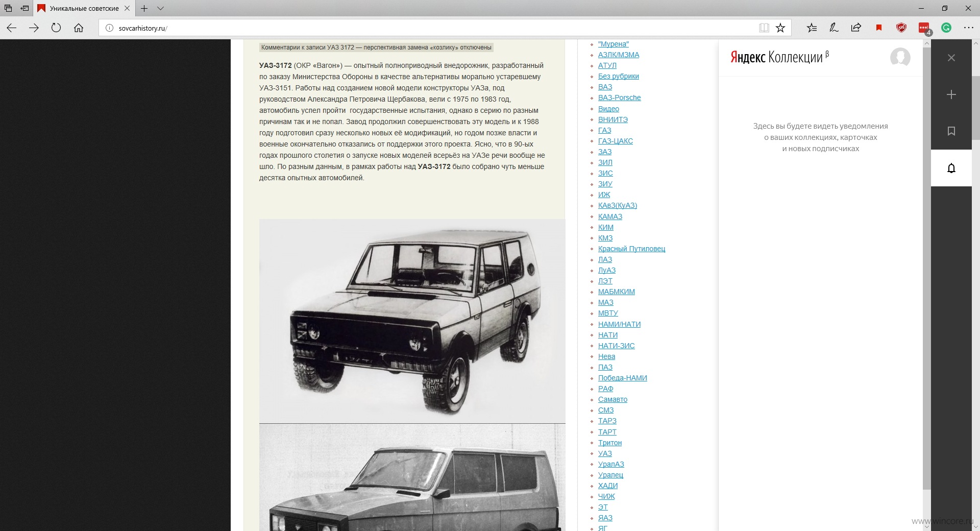This screenshot has width=980, height=531.
Task: Open the ГАЗ category link
Action: click(x=605, y=130)
